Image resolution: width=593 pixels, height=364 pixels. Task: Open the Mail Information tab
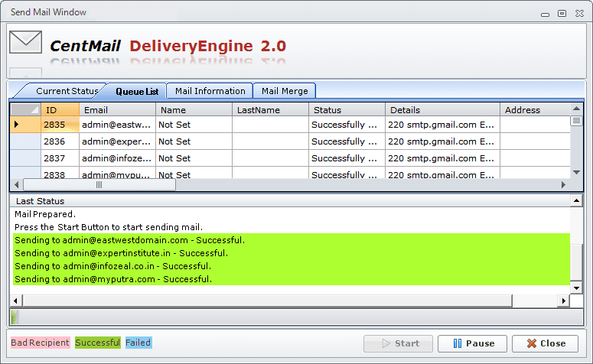point(210,91)
